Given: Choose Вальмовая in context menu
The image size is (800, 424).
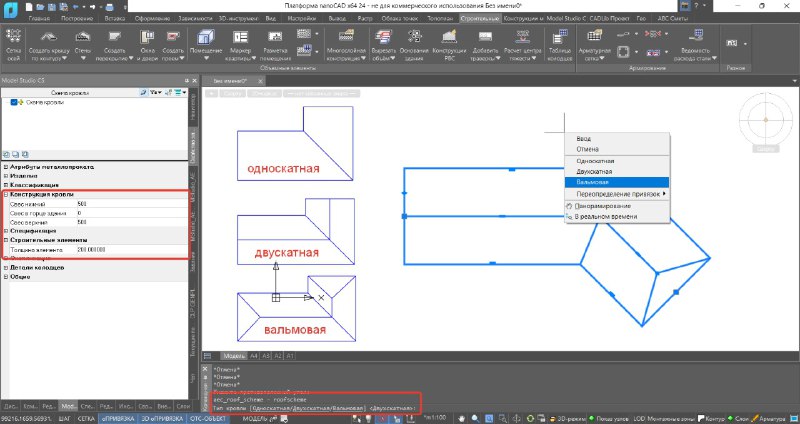Looking at the screenshot, I should [x=617, y=182].
